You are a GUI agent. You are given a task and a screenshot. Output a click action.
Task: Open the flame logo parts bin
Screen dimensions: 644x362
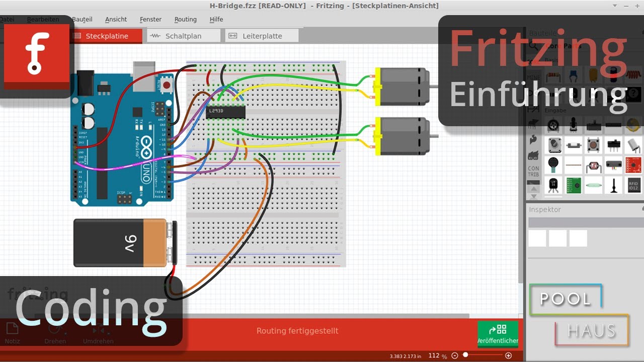pos(533,139)
